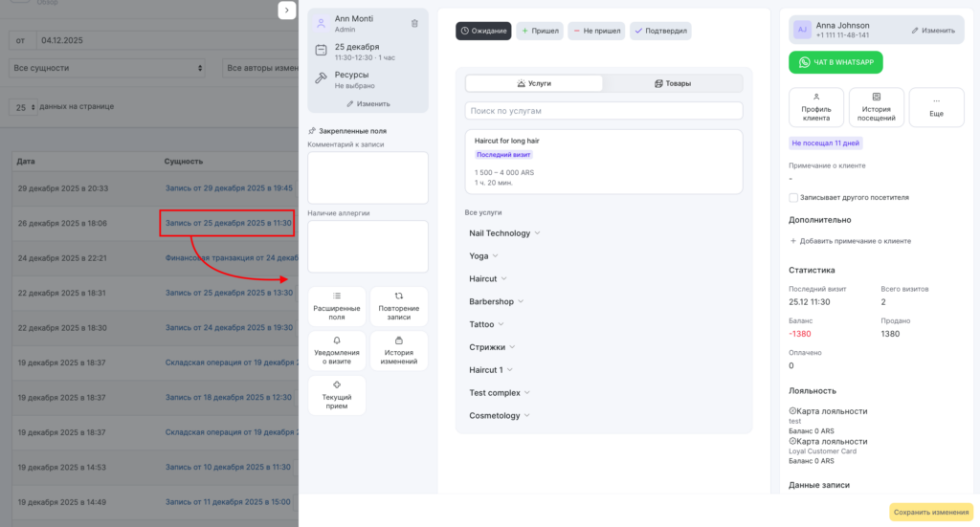This screenshot has height=527, width=980.
Task: Click the Чат в WhatsApp button
Action: [x=835, y=62]
